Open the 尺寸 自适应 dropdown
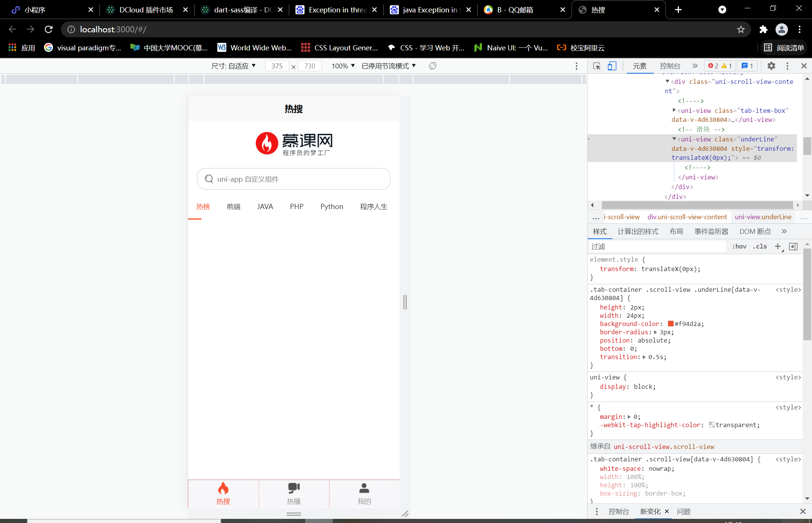The image size is (812, 523). click(x=233, y=66)
